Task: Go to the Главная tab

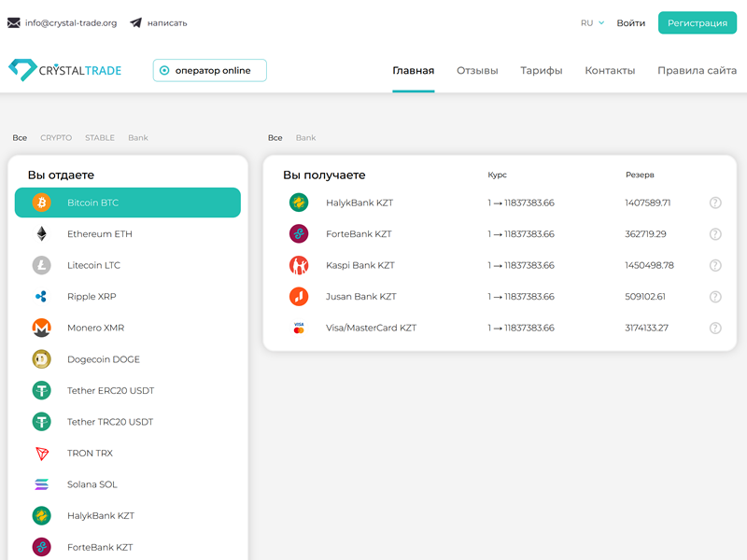Action: [x=413, y=71]
